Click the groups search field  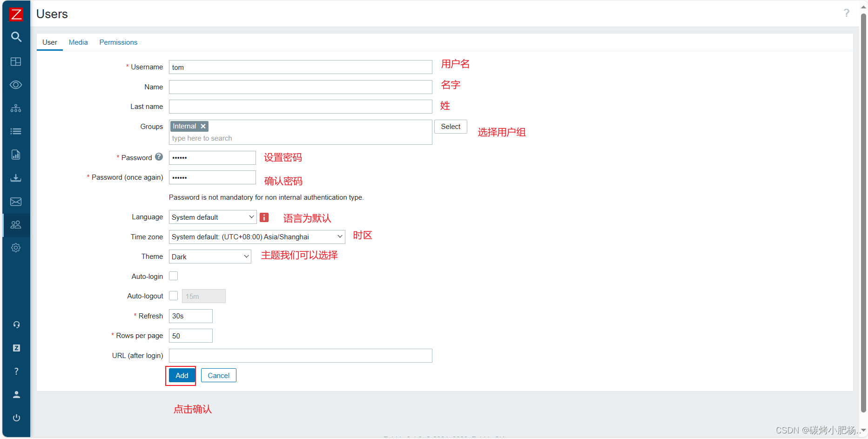(301, 138)
